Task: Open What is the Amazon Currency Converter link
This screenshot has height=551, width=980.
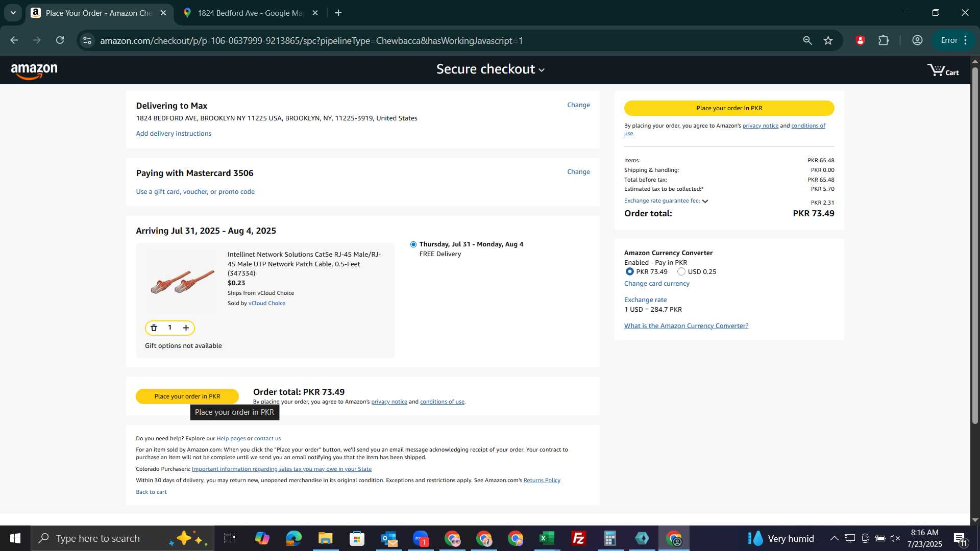Action: click(x=686, y=326)
